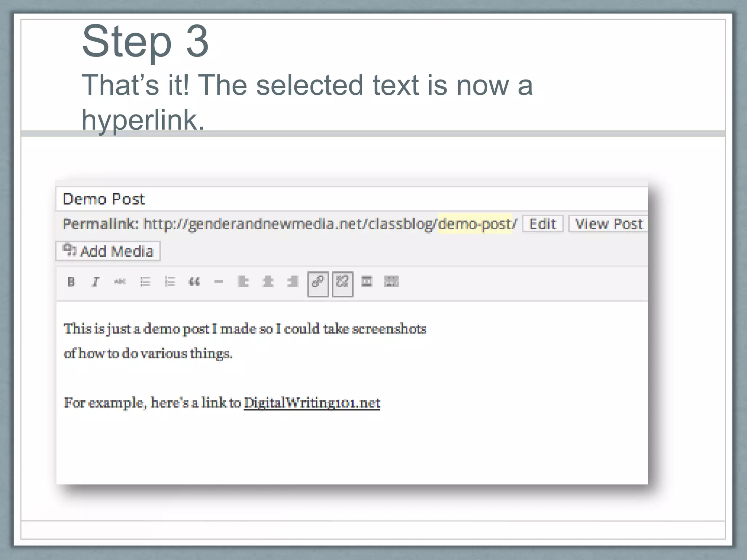Click the remove link (unlink) icon

pyautogui.click(x=342, y=284)
